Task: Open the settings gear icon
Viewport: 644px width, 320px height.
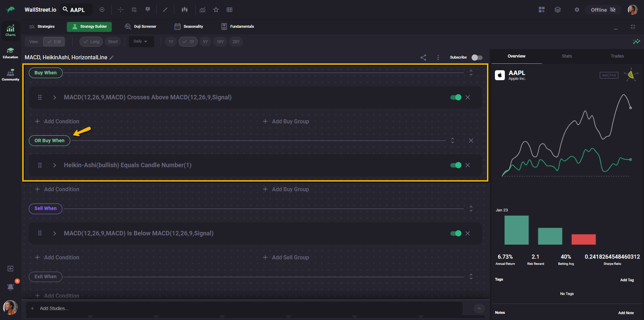Action: tap(577, 10)
